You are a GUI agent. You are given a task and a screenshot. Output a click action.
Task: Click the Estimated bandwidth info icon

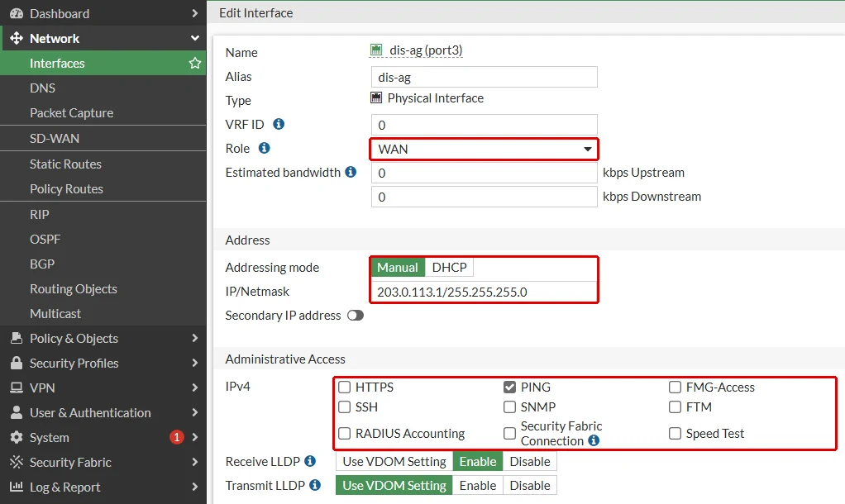tap(351, 172)
